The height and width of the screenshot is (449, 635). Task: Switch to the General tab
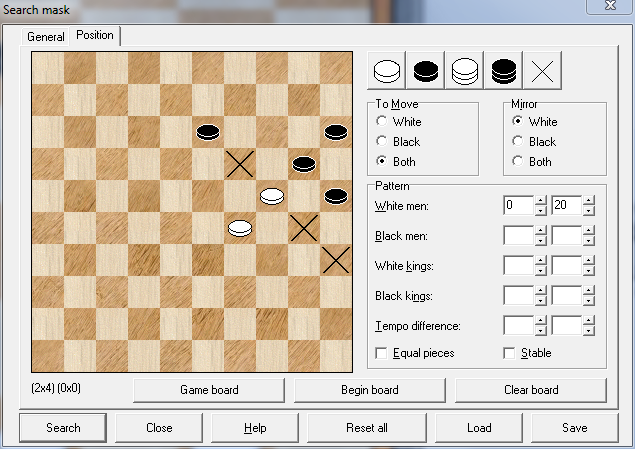click(46, 37)
